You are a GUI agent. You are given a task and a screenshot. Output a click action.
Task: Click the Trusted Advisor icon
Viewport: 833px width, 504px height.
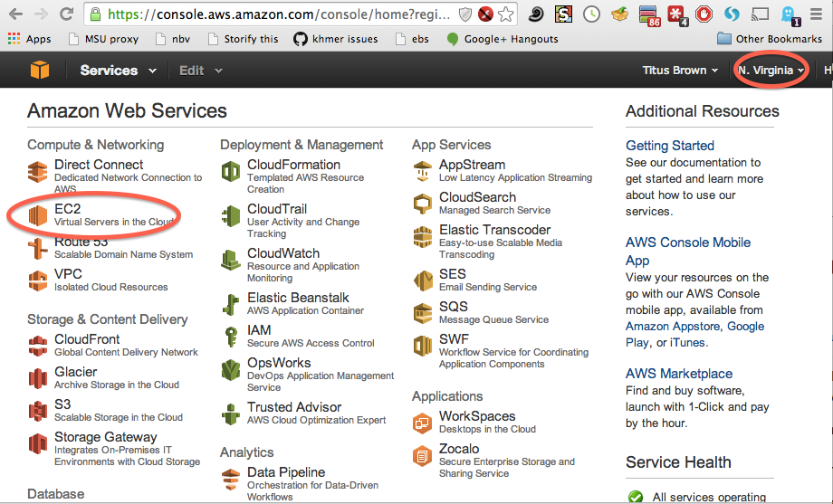point(231,414)
